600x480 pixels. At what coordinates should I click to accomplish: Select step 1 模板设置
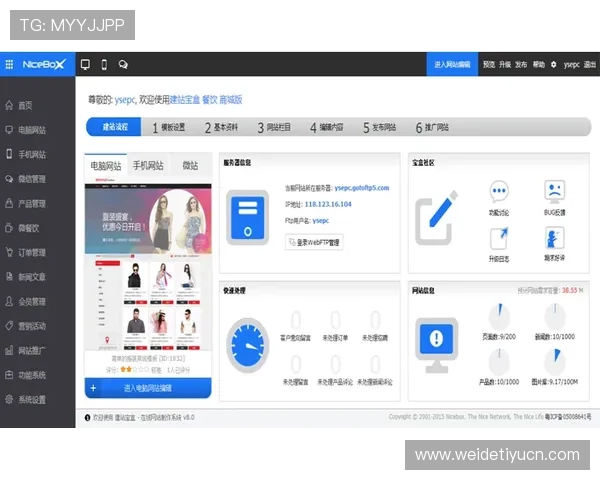(169, 127)
